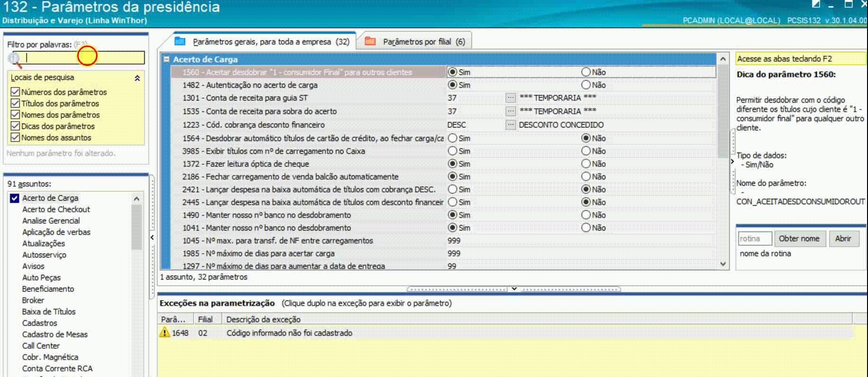This screenshot has height=377, width=868.
Task: Select Aplicação de verbas subject
Action: point(56,232)
